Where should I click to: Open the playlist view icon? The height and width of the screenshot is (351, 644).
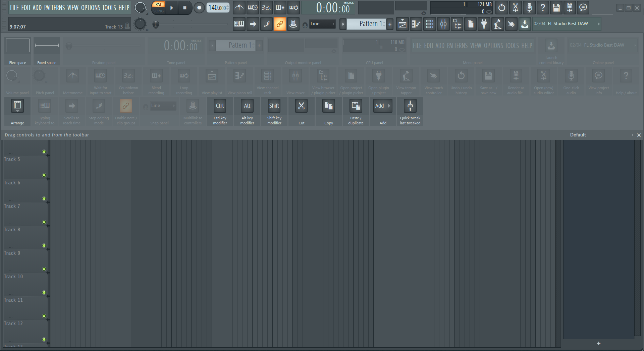coord(402,24)
